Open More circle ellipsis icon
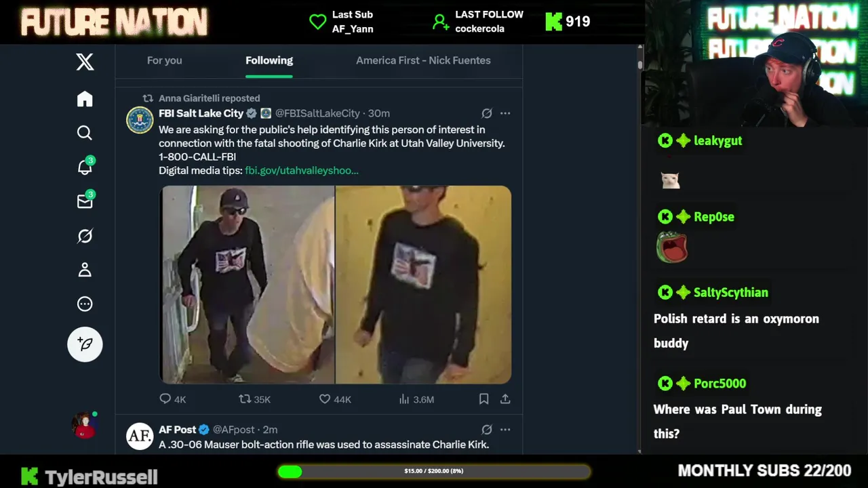 (85, 304)
